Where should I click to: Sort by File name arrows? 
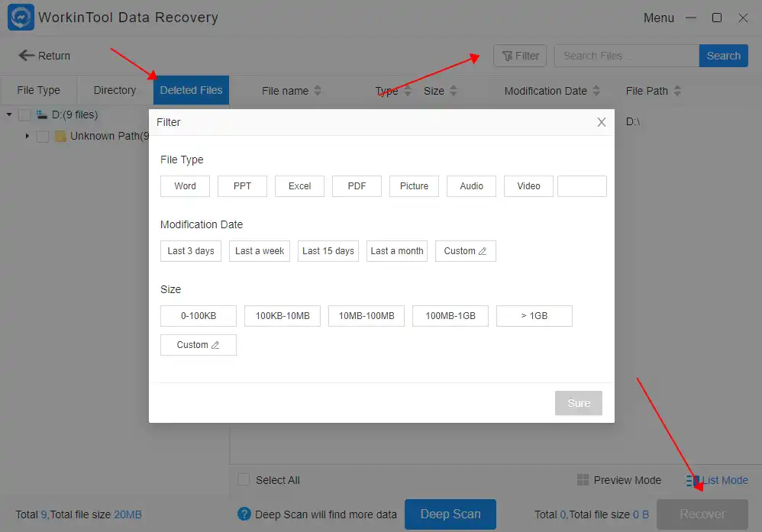point(318,91)
